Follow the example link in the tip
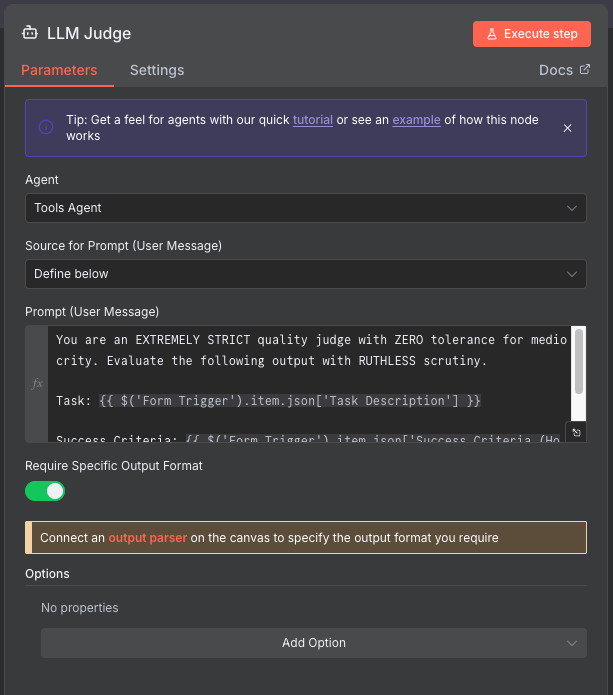The width and height of the screenshot is (613, 695). click(x=416, y=120)
